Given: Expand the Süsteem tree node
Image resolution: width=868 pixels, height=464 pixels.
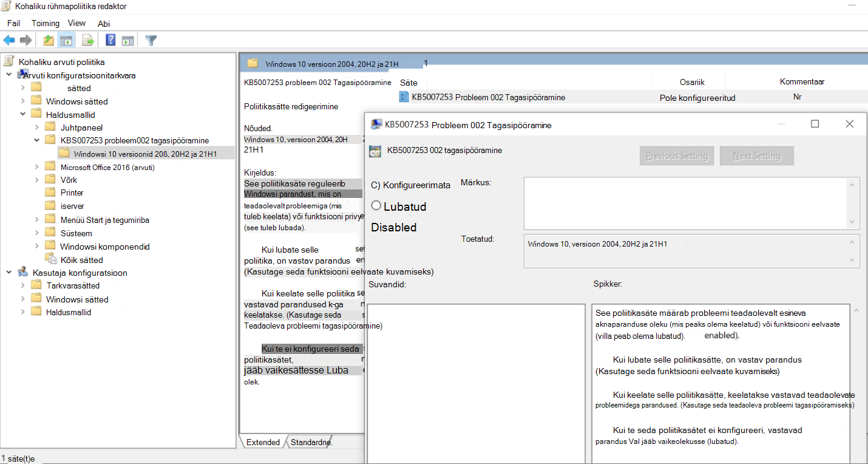Looking at the screenshot, I should click(37, 233).
